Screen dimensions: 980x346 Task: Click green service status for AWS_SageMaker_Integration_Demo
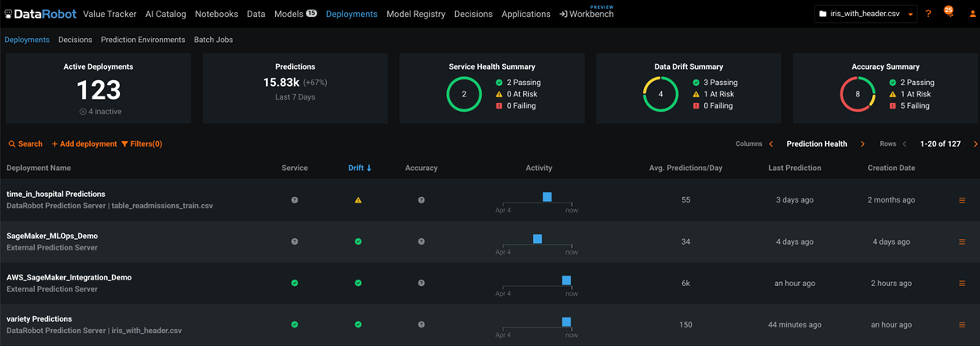294,283
